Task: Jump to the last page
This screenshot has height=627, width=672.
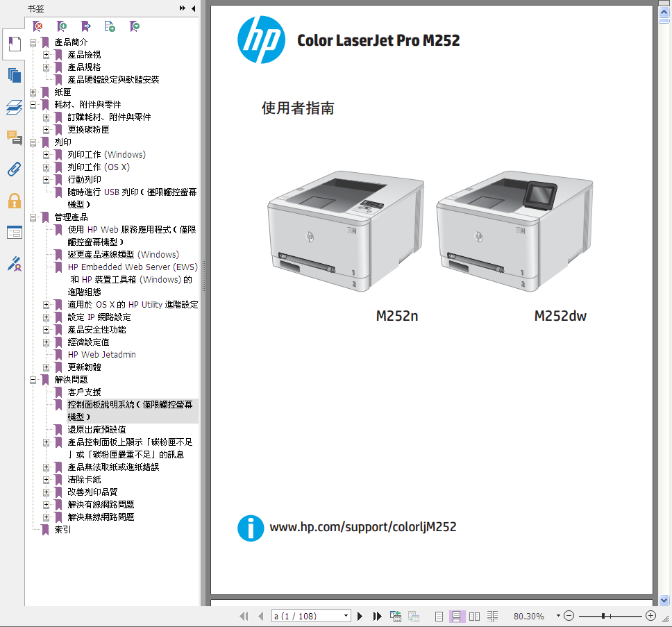Action: point(377,617)
